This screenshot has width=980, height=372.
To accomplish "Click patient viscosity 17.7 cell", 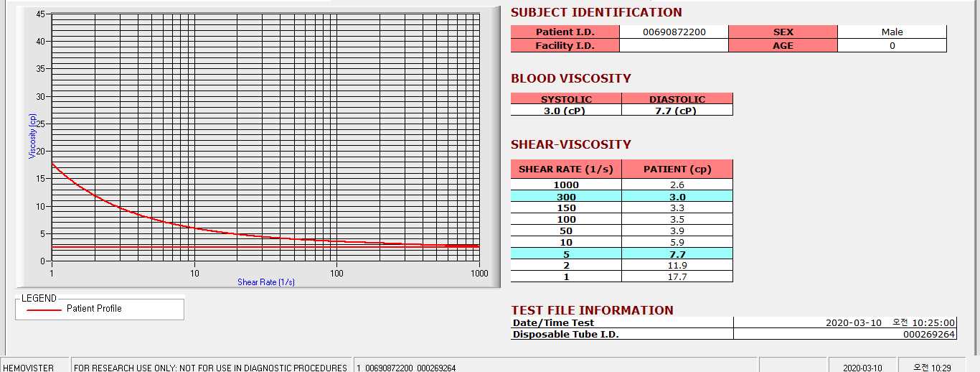I will click(677, 276).
